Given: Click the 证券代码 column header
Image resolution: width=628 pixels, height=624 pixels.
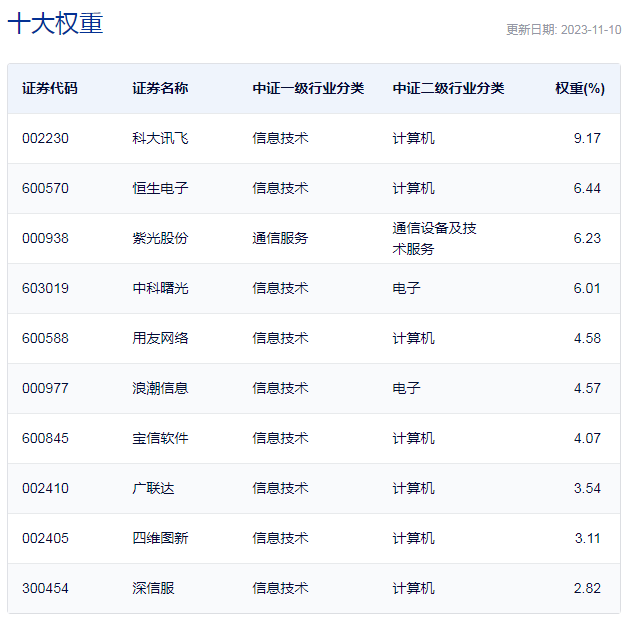Looking at the screenshot, I should [49, 88].
